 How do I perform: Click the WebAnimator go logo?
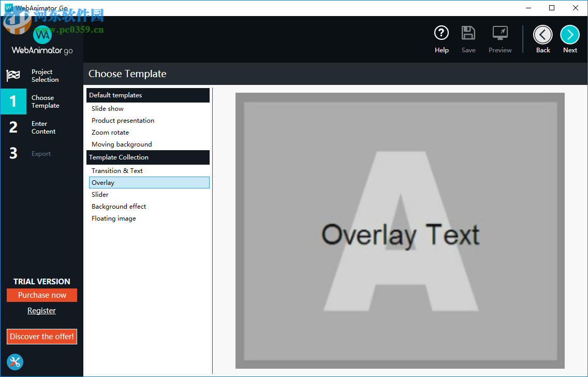click(x=42, y=41)
